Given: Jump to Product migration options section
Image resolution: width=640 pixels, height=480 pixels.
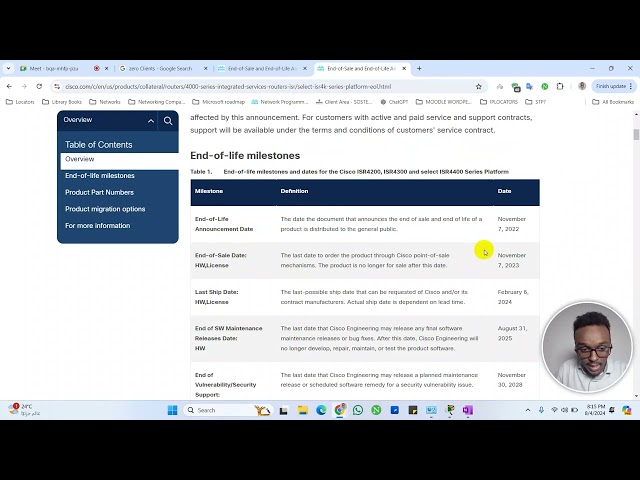Looking at the screenshot, I should click(x=105, y=209).
